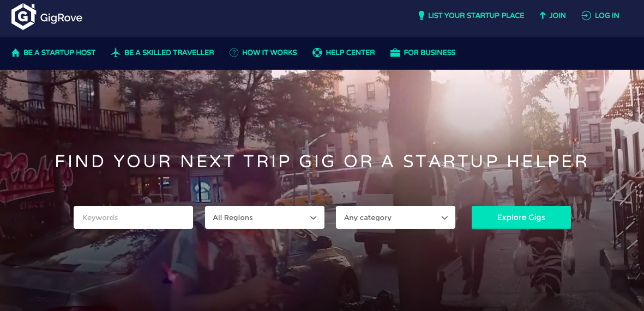Click the GigRove brand name text
The width and height of the screenshot is (644, 311).
click(x=61, y=17)
